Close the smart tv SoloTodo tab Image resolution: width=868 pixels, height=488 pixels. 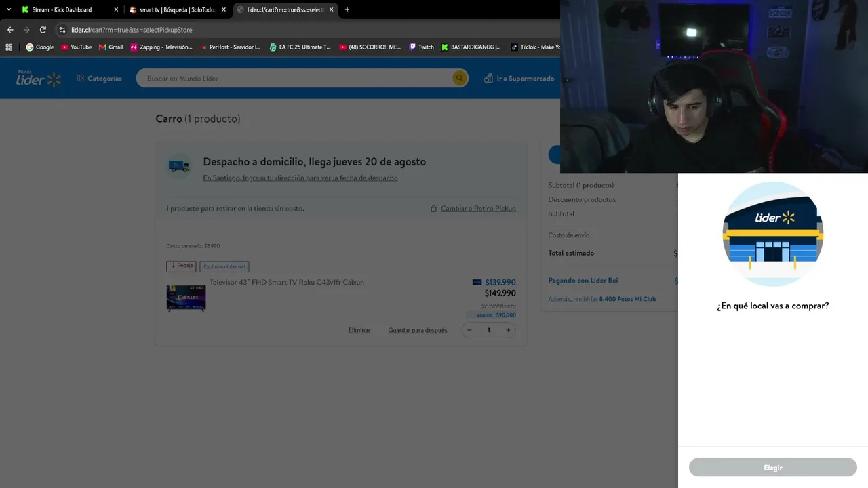224,9
